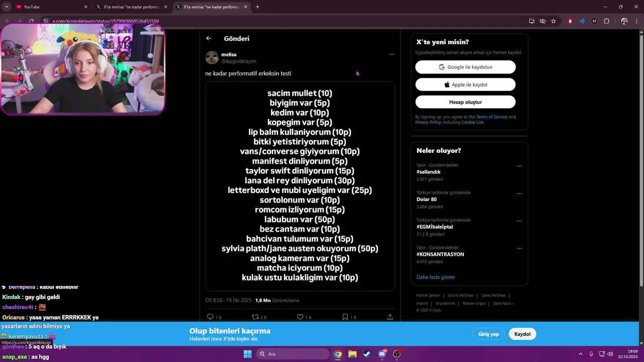Click the Google ile kaydolun button
Screen dimensions: 644x362
pos(465,67)
